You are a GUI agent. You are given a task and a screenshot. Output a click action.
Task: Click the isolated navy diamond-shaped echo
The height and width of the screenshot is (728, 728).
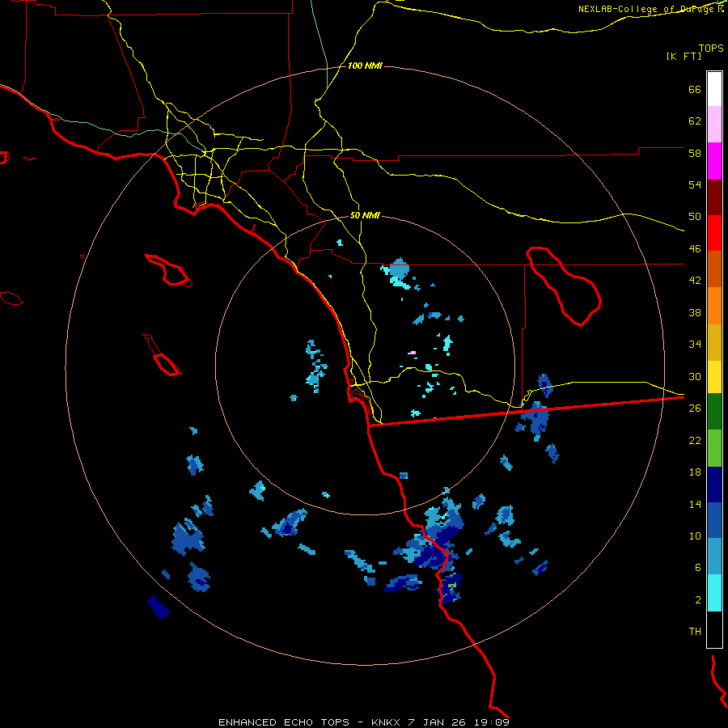click(159, 607)
